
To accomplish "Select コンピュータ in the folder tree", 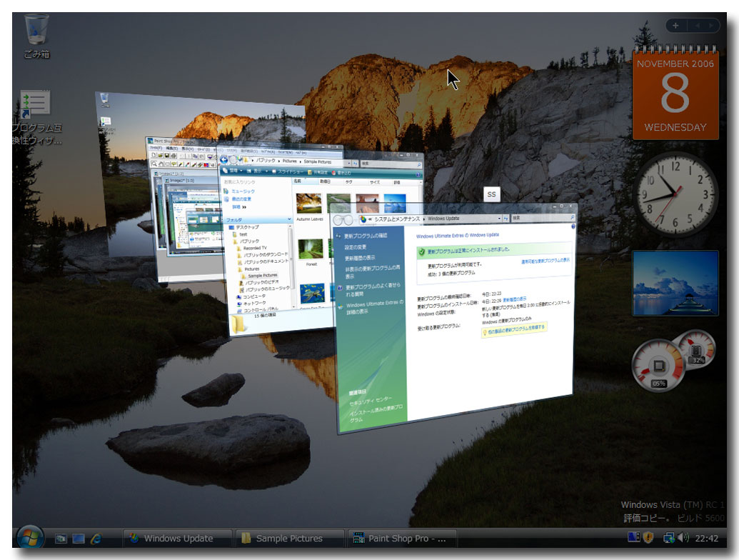I will [x=254, y=296].
